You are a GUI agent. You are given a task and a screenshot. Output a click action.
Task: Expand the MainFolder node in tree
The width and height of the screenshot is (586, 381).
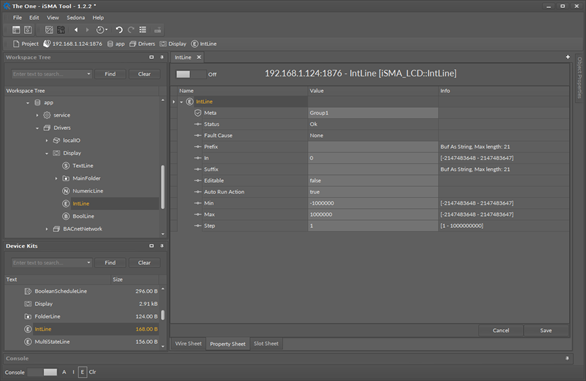pyautogui.click(x=56, y=178)
